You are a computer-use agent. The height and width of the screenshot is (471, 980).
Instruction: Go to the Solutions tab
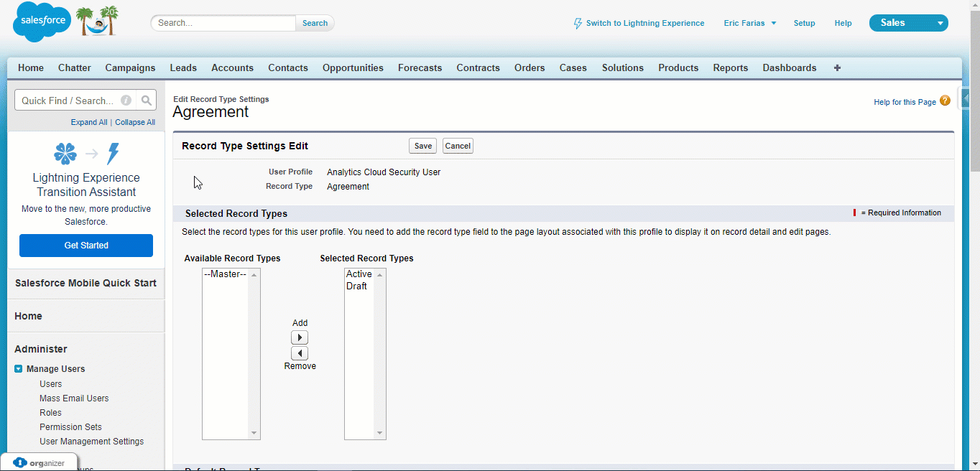point(623,67)
